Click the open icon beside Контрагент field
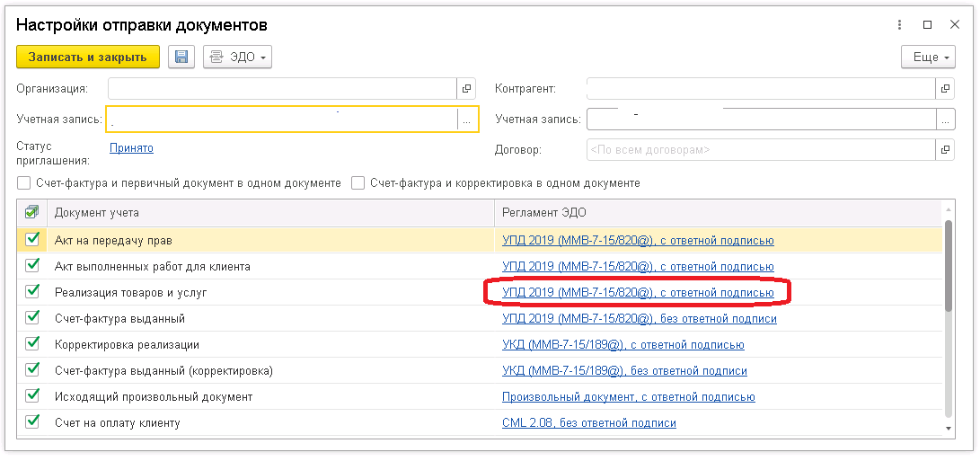This screenshot has width=980, height=461. click(x=945, y=89)
